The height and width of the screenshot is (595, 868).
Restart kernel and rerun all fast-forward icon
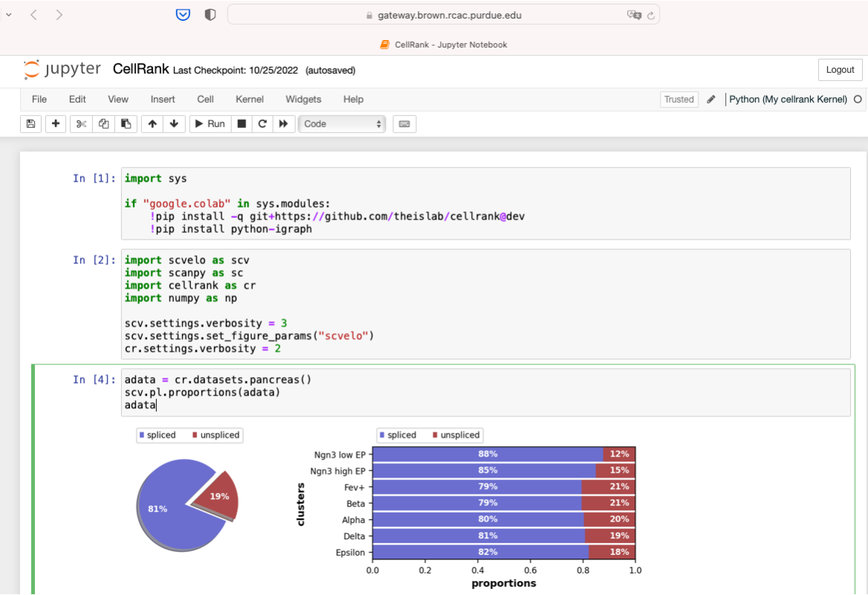[x=283, y=124]
